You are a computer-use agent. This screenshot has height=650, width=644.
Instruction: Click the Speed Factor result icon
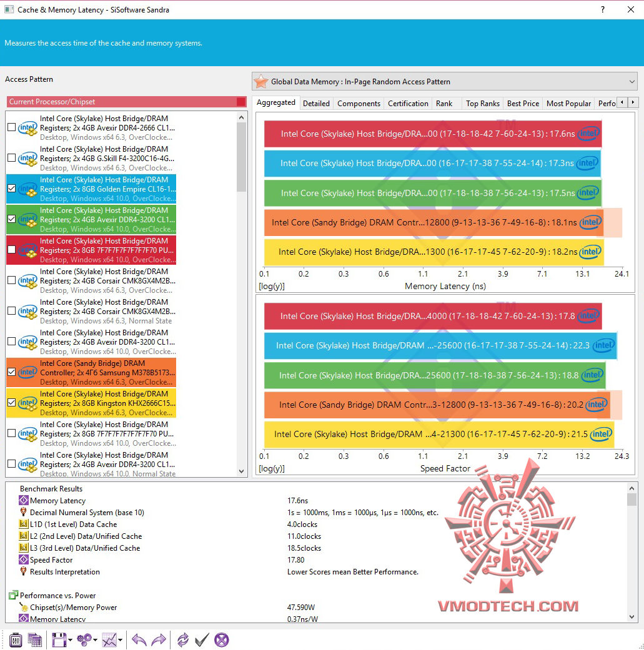pyautogui.click(x=24, y=559)
